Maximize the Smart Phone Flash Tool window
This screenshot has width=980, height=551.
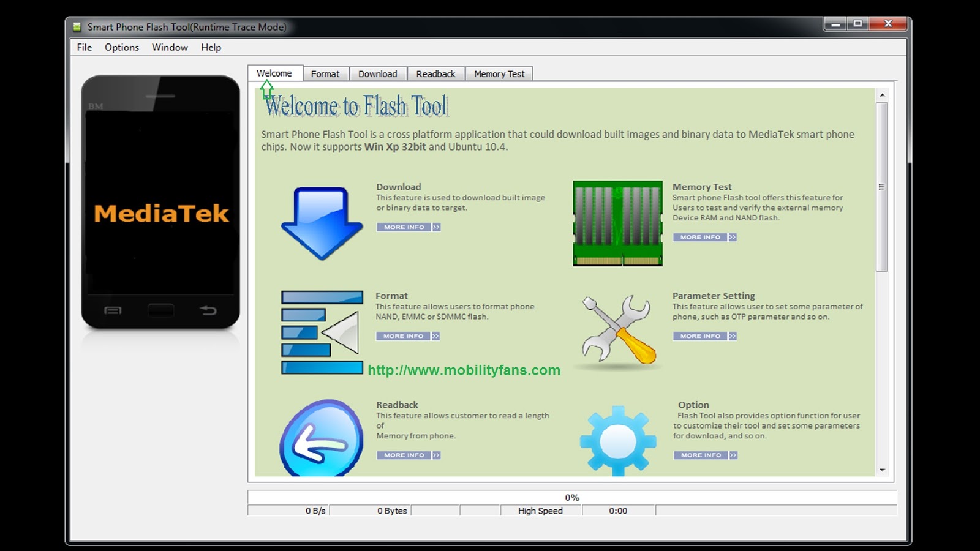[858, 24]
